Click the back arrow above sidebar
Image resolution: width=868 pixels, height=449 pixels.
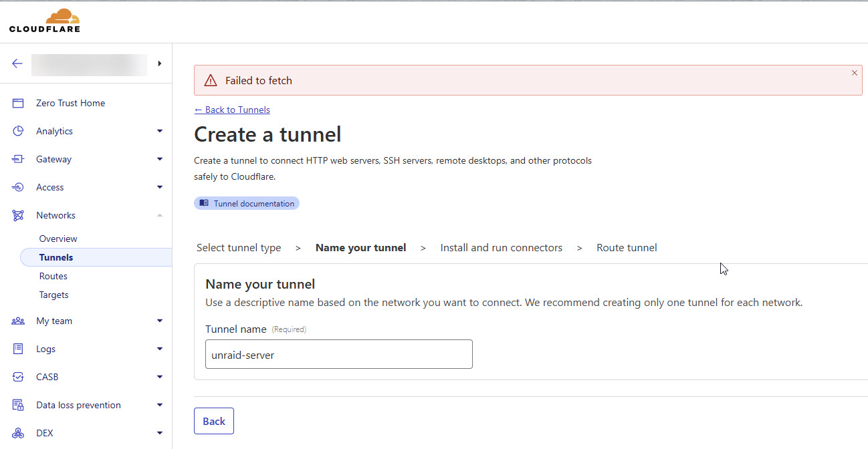tap(17, 63)
